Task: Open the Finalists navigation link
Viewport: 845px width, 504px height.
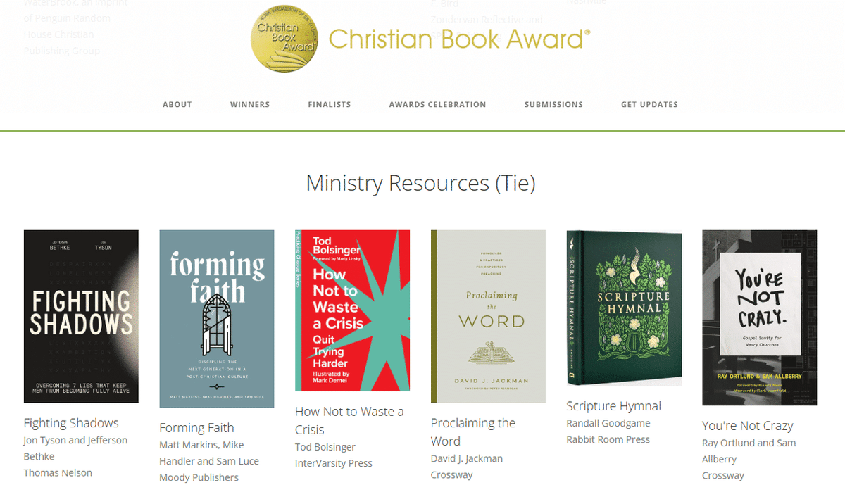Action: coord(330,104)
